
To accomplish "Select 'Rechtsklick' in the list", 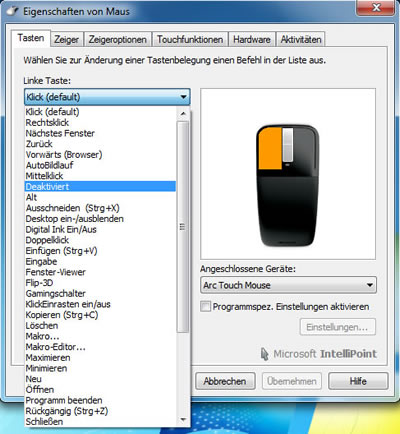I will [x=100, y=122].
